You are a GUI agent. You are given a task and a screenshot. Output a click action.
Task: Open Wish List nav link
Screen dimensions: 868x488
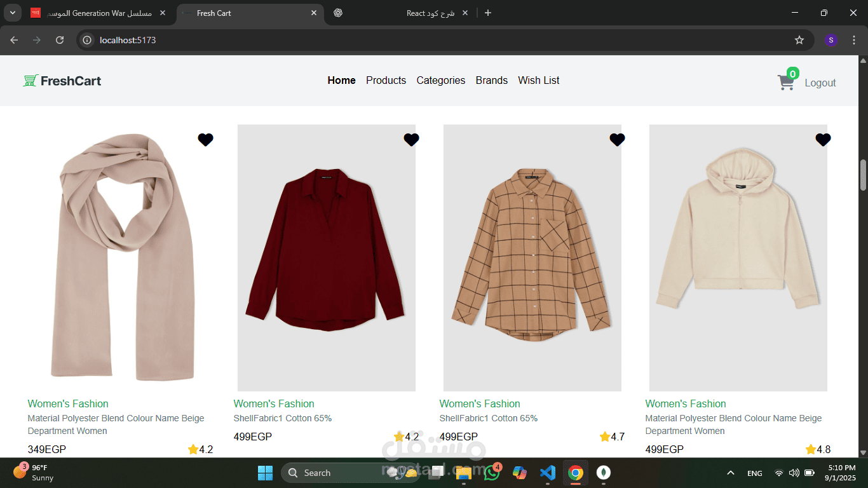tap(539, 80)
